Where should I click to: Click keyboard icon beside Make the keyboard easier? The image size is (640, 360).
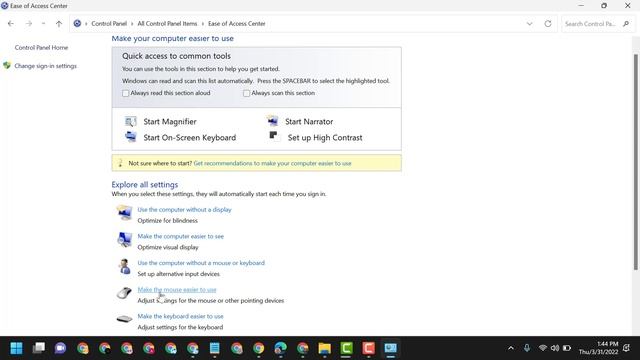pyautogui.click(x=124, y=319)
